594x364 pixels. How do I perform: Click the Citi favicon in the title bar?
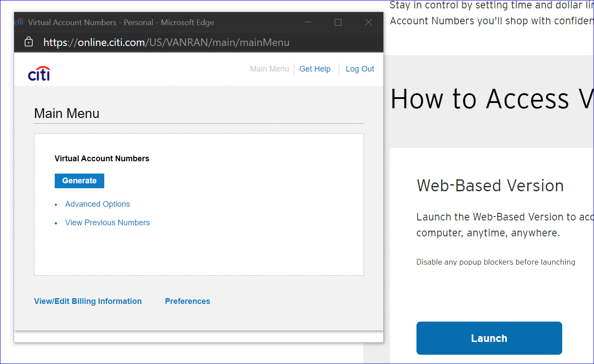pos(19,22)
